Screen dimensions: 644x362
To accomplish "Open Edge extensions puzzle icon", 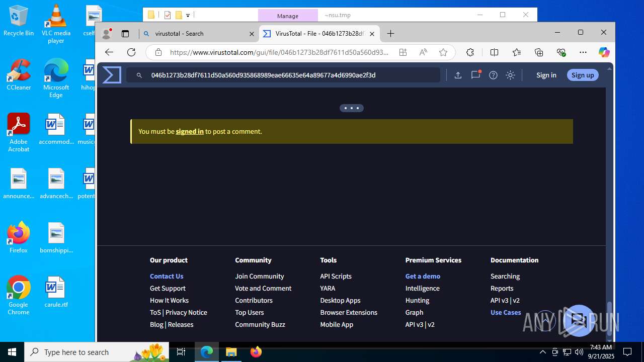I will pos(470,52).
